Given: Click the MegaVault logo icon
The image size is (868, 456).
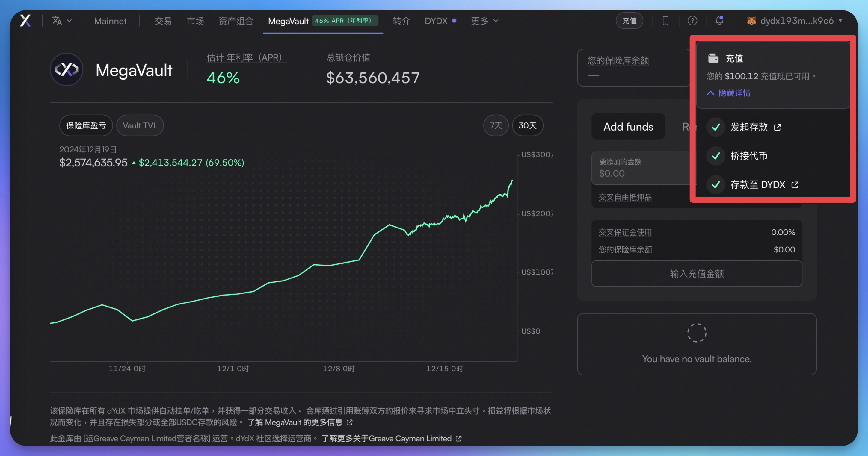Looking at the screenshot, I should [67, 69].
